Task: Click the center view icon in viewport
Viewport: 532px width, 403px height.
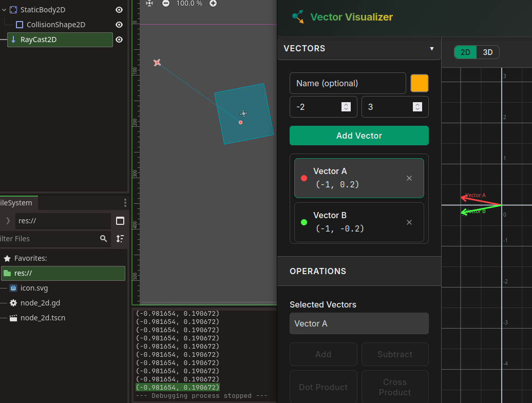Action: (149, 3)
